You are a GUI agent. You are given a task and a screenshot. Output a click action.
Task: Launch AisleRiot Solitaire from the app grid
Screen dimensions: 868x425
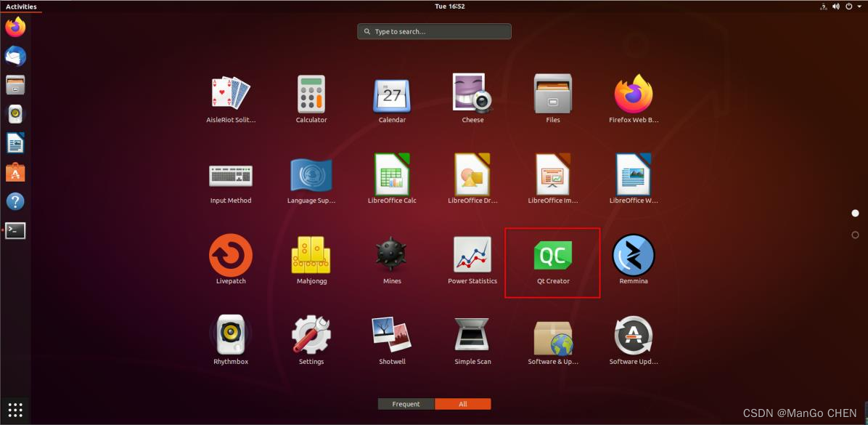231,93
